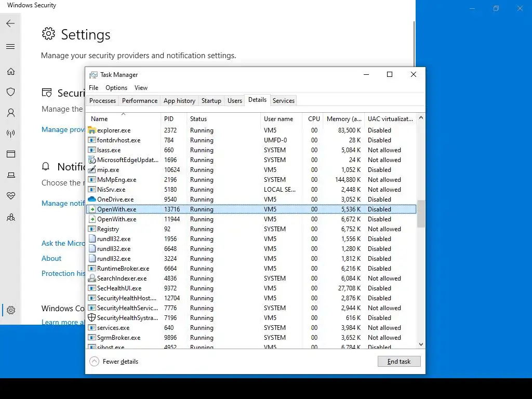Click rundll32.exe with PID 6648
The width and height of the screenshot is (532, 399).
pyautogui.click(x=251, y=249)
